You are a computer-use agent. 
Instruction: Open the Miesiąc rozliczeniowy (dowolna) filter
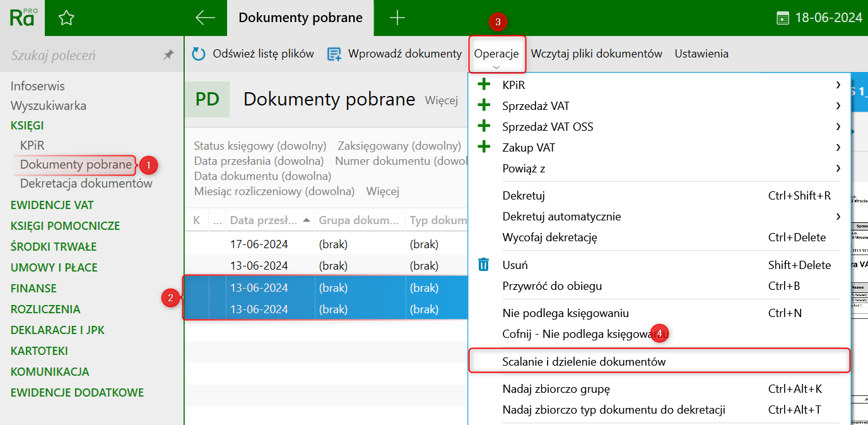[274, 191]
